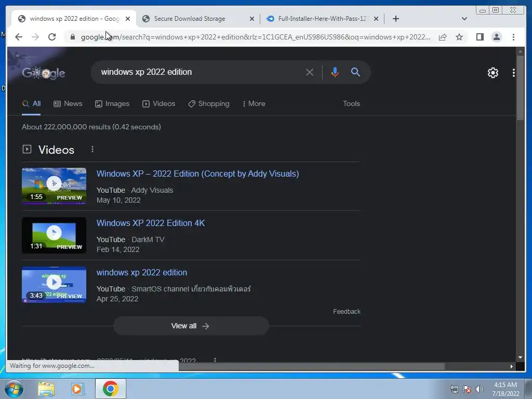Play SmartOS channel video thumbnail
Screen dimensions: 532x399
point(54,285)
